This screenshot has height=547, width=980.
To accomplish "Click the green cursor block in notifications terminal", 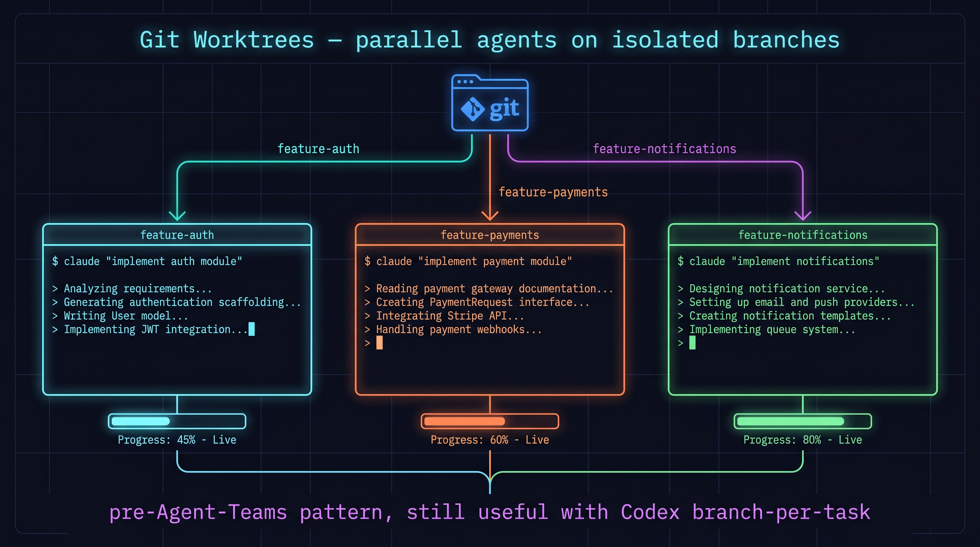I will pyautogui.click(x=692, y=343).
